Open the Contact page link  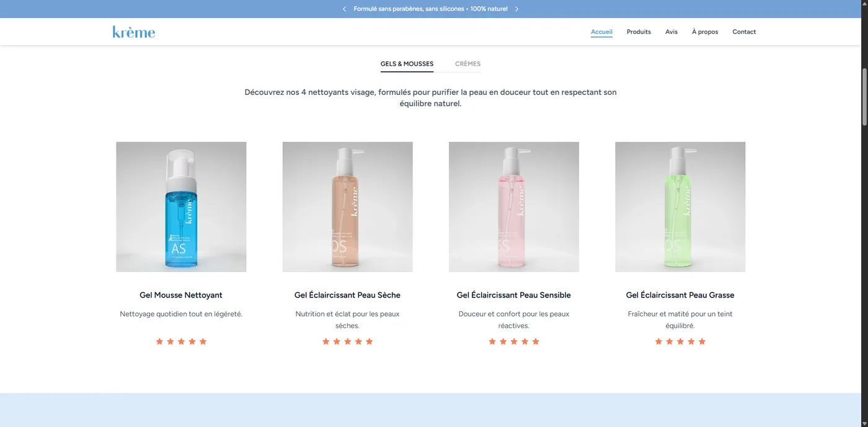point(744,32)
